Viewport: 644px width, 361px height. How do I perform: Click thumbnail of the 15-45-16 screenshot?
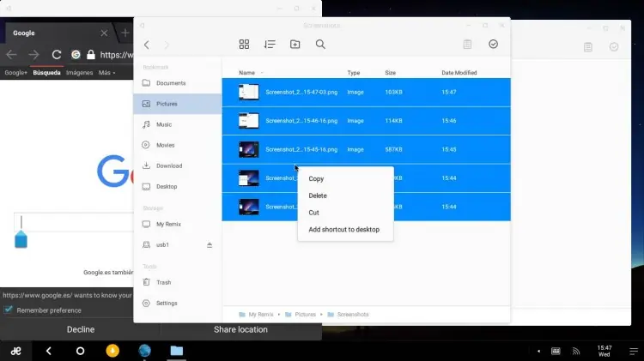tap(249, 149)
